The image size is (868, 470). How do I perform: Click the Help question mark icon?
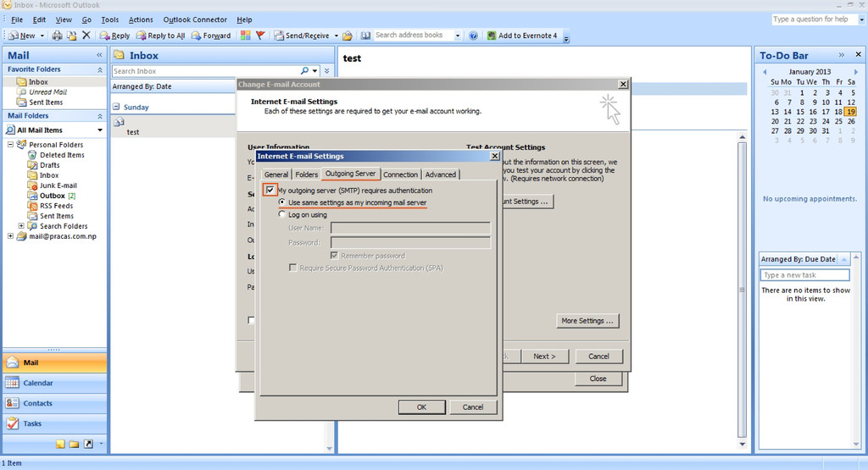(x=473, y=36)
